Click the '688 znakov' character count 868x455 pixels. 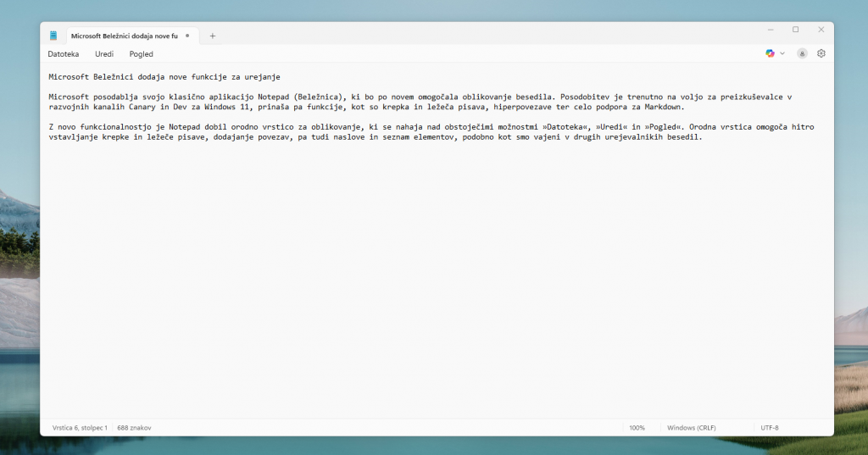[134, 428]
